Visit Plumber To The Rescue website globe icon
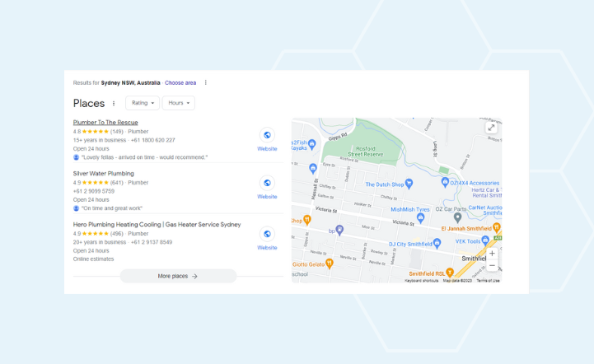Screen dimensions: 594x364 tap(267, 135)
